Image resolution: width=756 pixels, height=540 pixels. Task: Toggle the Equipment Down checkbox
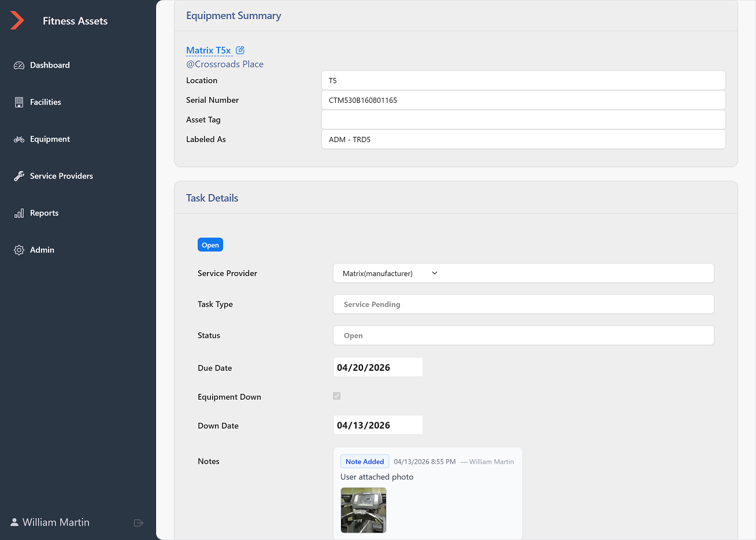click(336, 396)
